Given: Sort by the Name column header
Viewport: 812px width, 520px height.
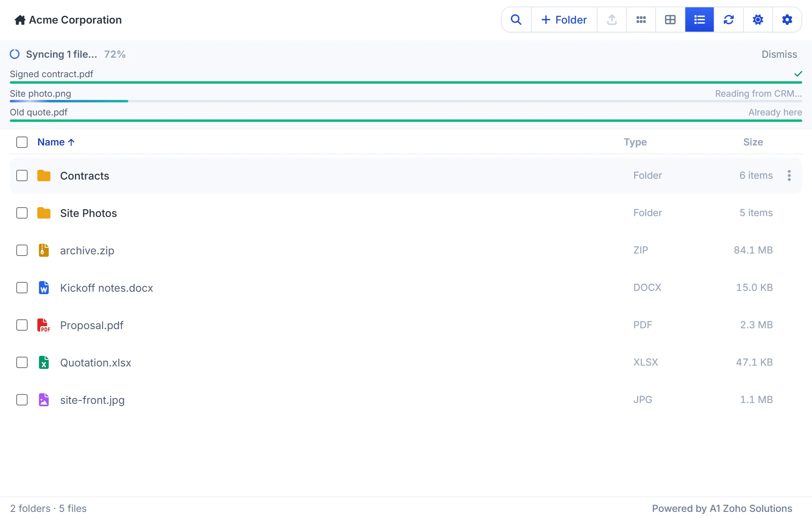Looking at the screenshot, I should click(56, 142).
